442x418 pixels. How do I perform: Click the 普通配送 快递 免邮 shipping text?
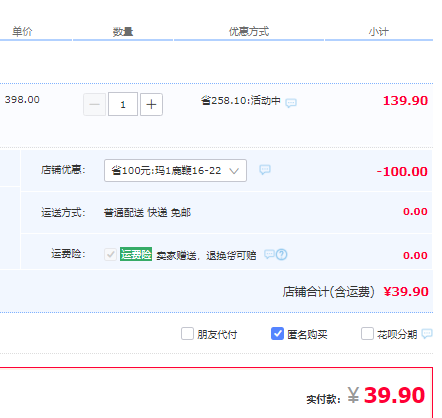147,212
